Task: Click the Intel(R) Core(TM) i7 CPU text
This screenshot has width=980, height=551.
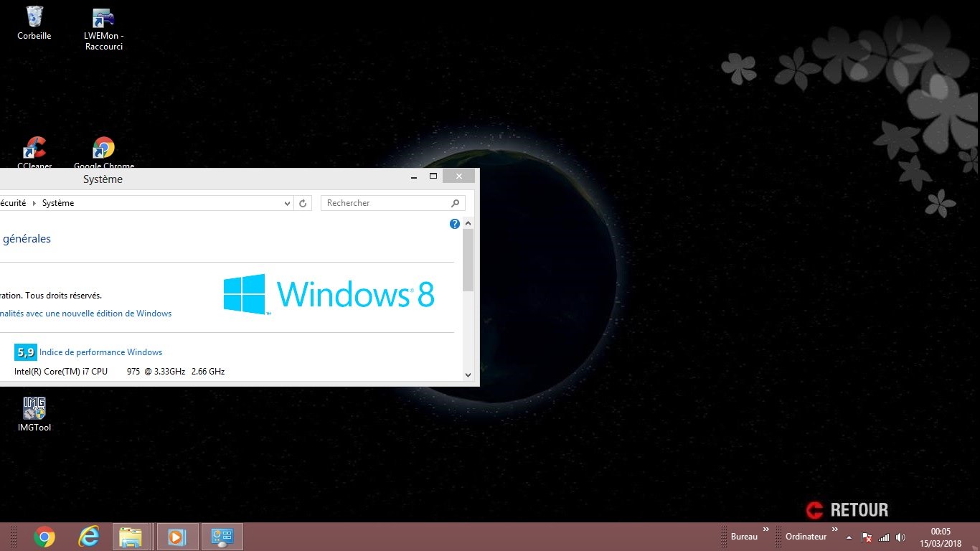Action: [x=61, y=372]
